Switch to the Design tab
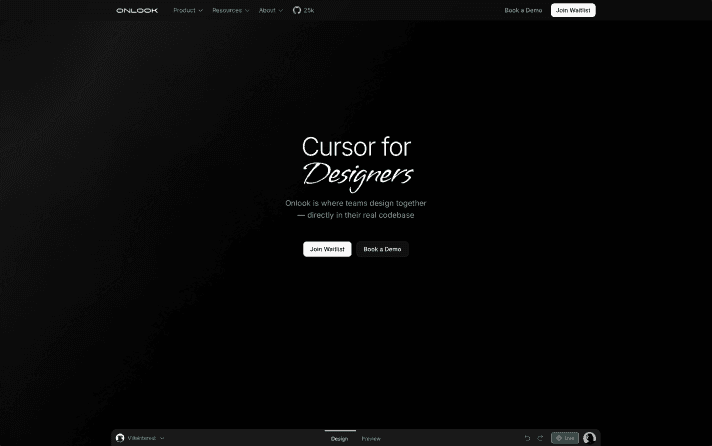Viewport: 712px width, 446px height. tap(339, 439)
